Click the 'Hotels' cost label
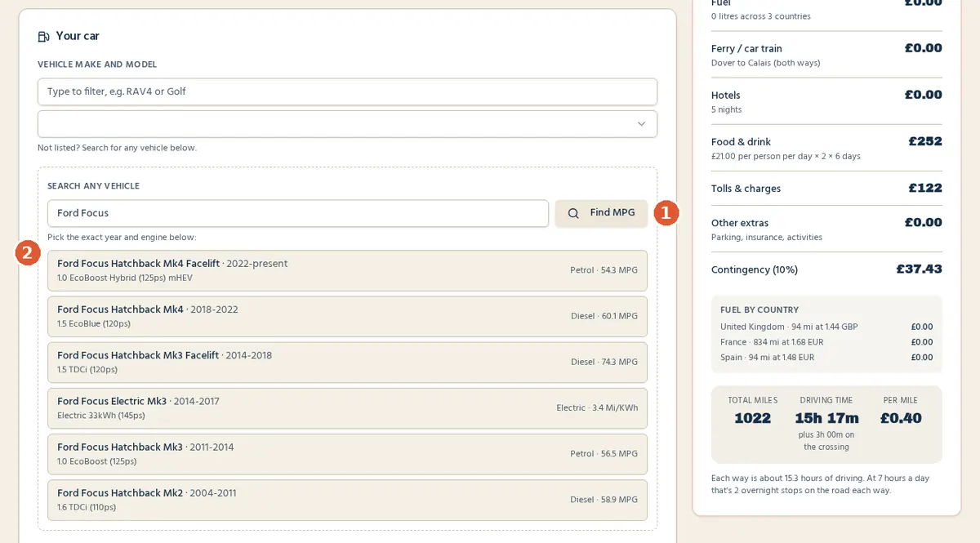 726,96
